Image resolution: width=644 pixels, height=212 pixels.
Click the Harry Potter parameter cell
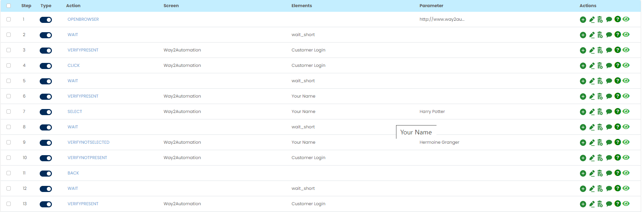tap(432, 112)
